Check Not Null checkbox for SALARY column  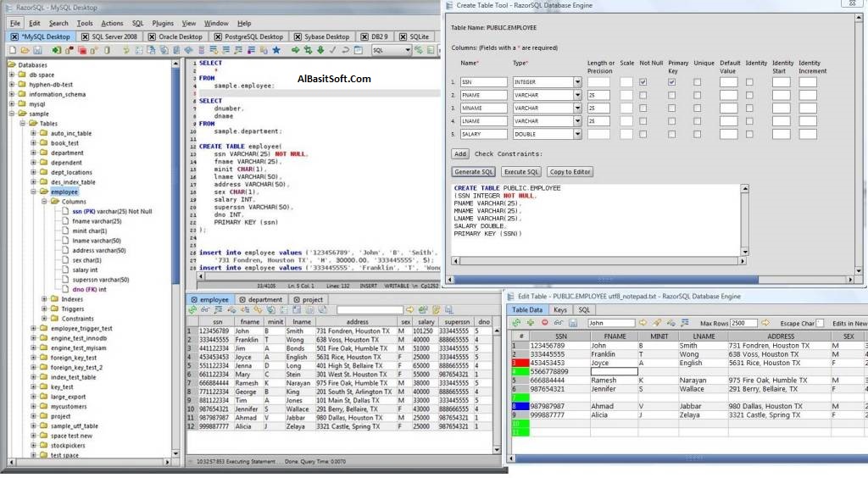(x=643, y=134)
